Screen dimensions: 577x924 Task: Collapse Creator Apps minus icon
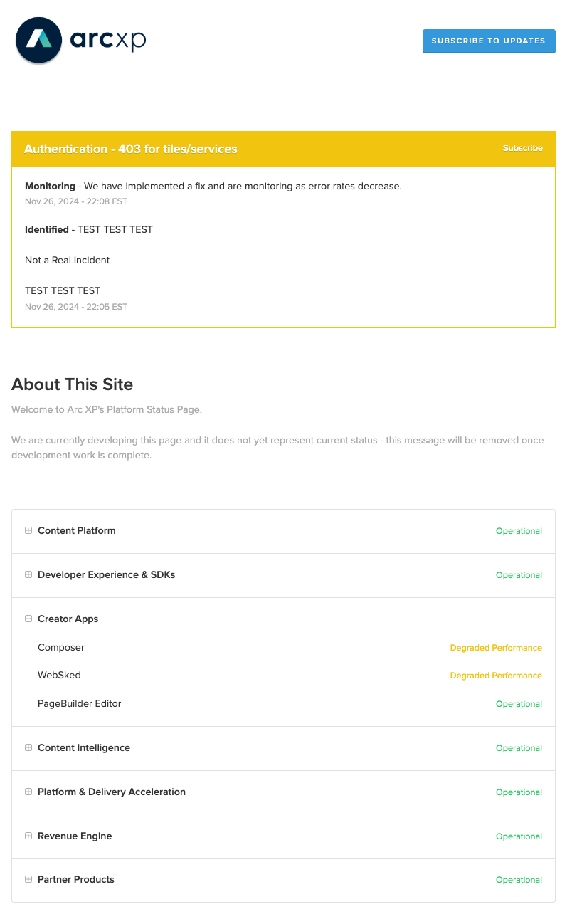28,619
